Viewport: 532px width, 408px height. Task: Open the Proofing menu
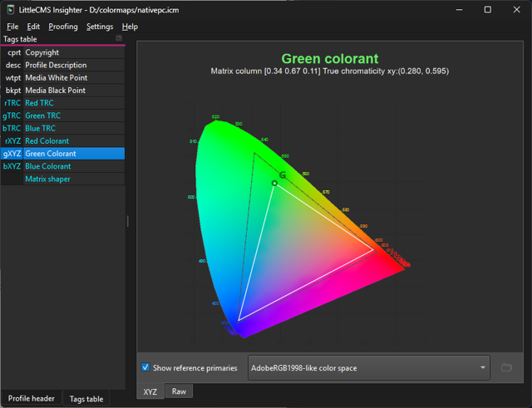click(62, 27)
